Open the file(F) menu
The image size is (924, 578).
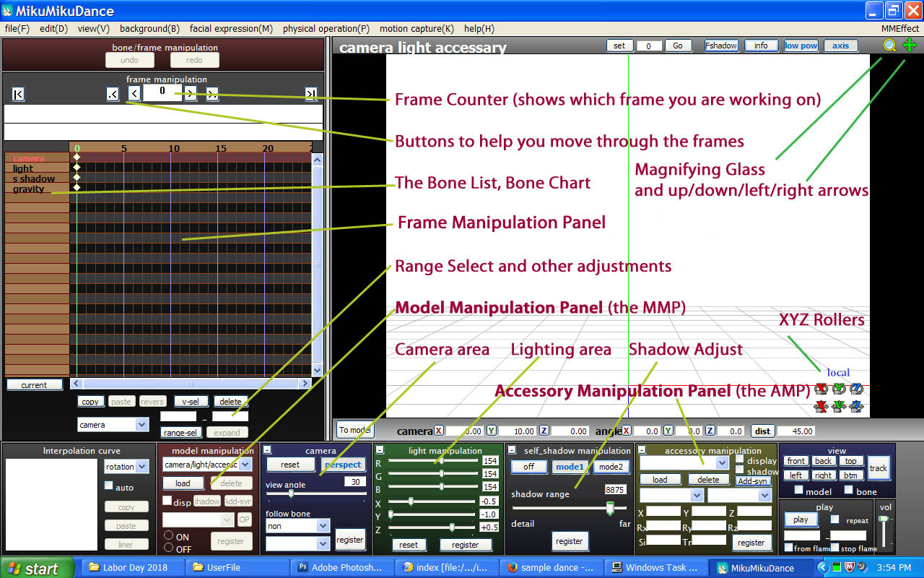click(17, 29)
